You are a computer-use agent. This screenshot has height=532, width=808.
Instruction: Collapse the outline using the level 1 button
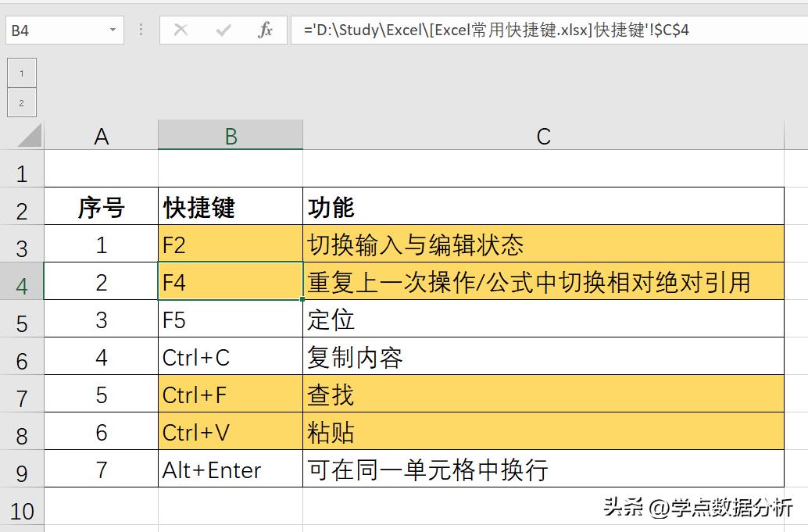pos(22,72)
